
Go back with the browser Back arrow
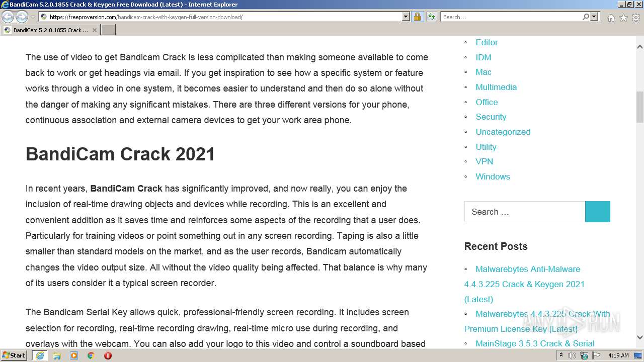pos(8,17)
